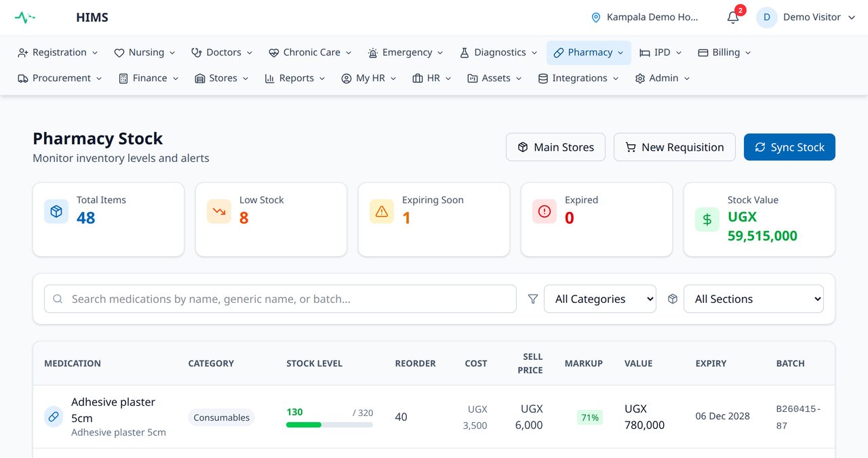Click the filter funnel icon
This screenshot has width=868, height=458.
point(533,299)
